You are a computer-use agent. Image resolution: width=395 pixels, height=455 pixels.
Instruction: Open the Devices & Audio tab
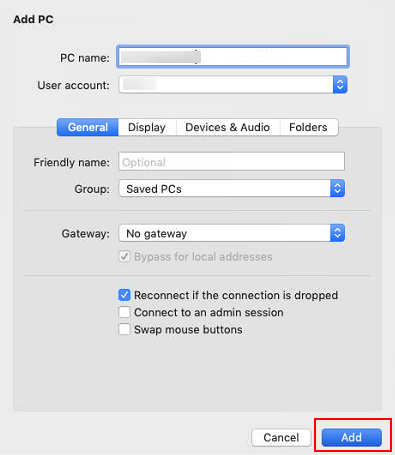[x=228, y=127]
